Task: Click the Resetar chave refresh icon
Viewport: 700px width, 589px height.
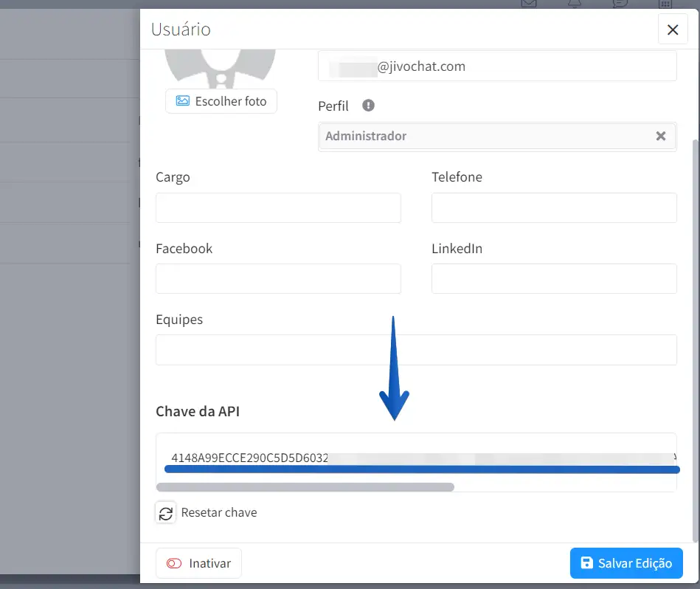Action: click(x=166, y=513)
